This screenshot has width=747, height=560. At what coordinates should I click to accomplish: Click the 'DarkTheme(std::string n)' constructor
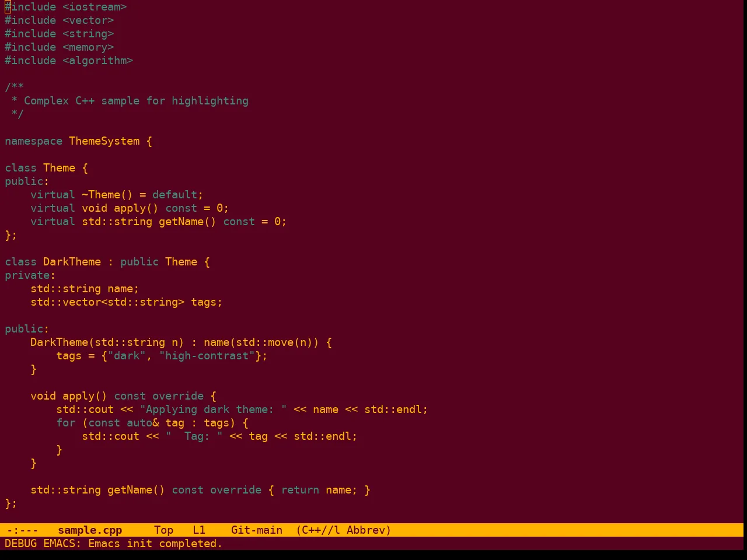coord(107,342)
